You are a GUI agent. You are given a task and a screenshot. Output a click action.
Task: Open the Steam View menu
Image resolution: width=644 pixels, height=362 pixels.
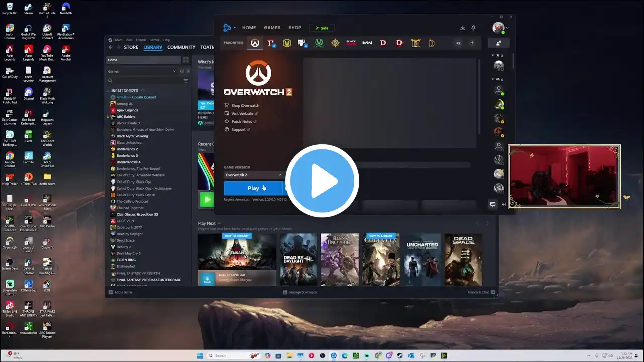pos(129,40)
